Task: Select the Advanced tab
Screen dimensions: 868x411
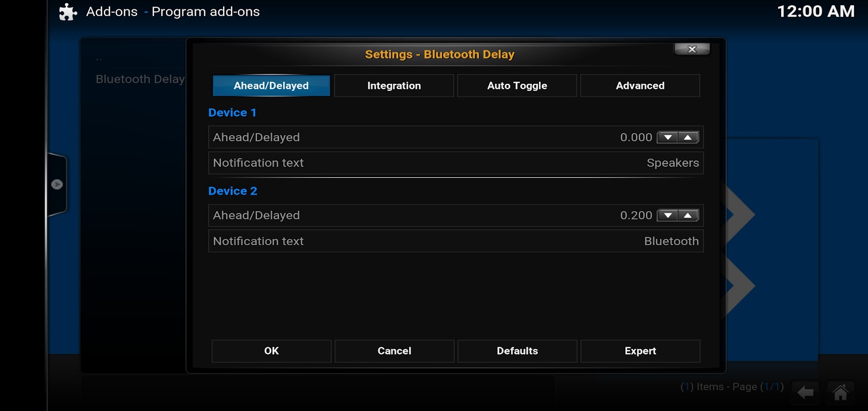Action: tap(640, 86)
